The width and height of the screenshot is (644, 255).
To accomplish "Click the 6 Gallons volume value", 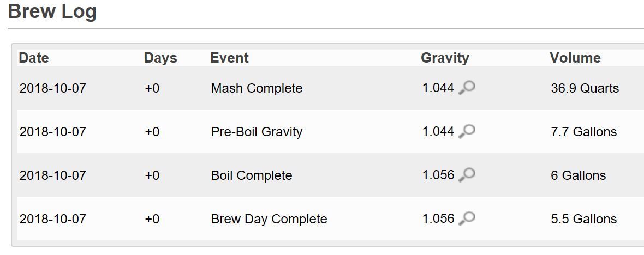I will pyautogui.click(x=578, y=175).
